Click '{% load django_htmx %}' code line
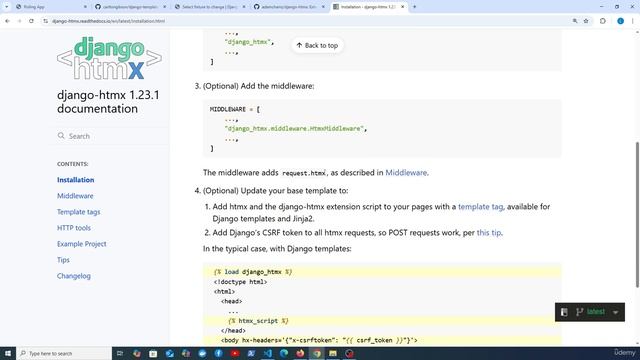 pos(253,272)
